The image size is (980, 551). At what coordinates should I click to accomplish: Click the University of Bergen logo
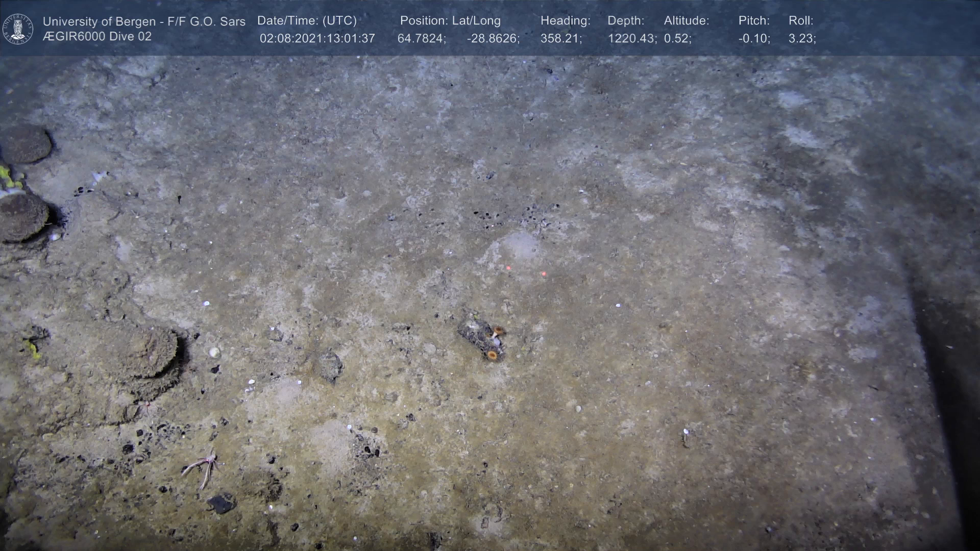[18, 29]
